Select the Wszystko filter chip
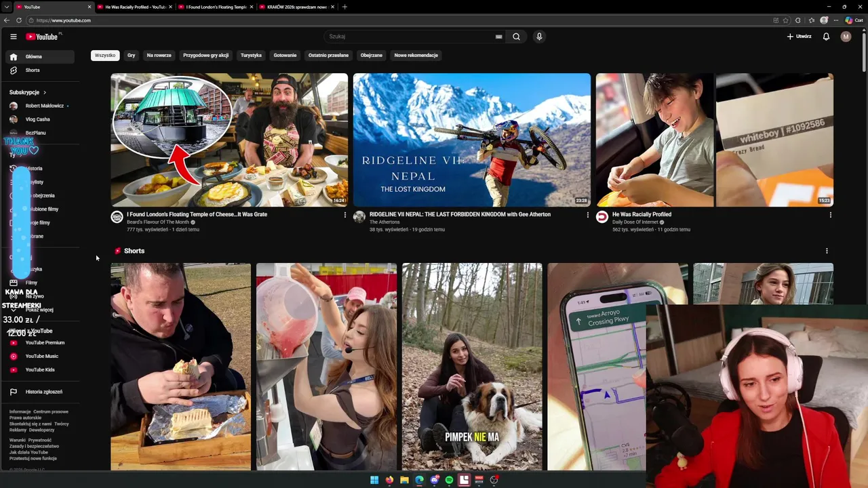This screenshot has height=488, width=868. [x=105, y=56]
